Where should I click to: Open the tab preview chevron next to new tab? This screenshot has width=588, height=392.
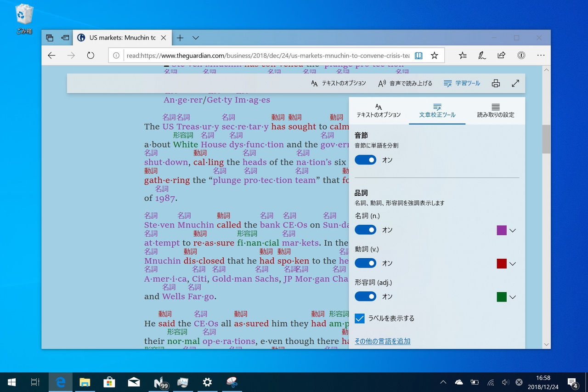pyautogui.click(x=196, y=38)
